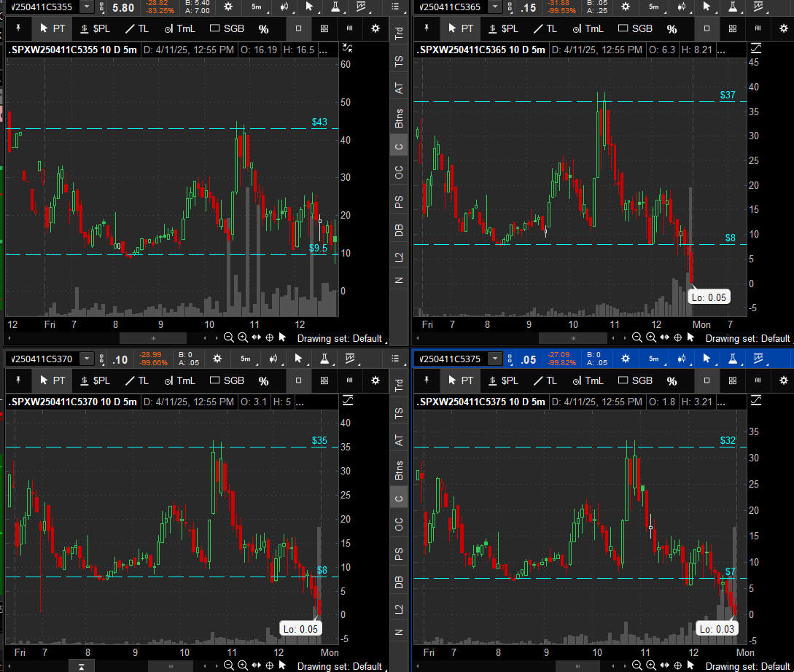Image resolution: width=794 pixels, height=672 pixels.
Task: Click zoom out magnifier under C5365 chart
Action: click(x=637, y=338)
